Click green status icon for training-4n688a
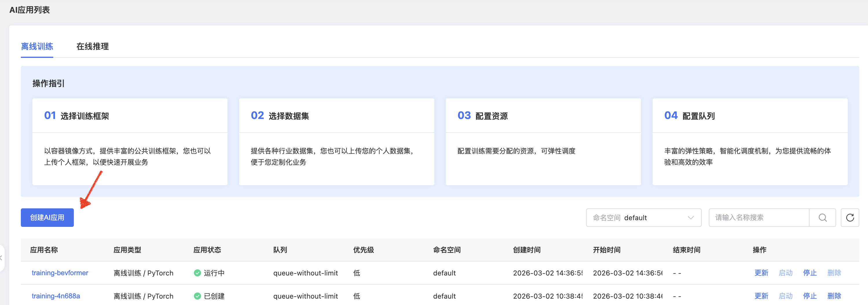This screenshot has height=305, width=868. (197, 296)
